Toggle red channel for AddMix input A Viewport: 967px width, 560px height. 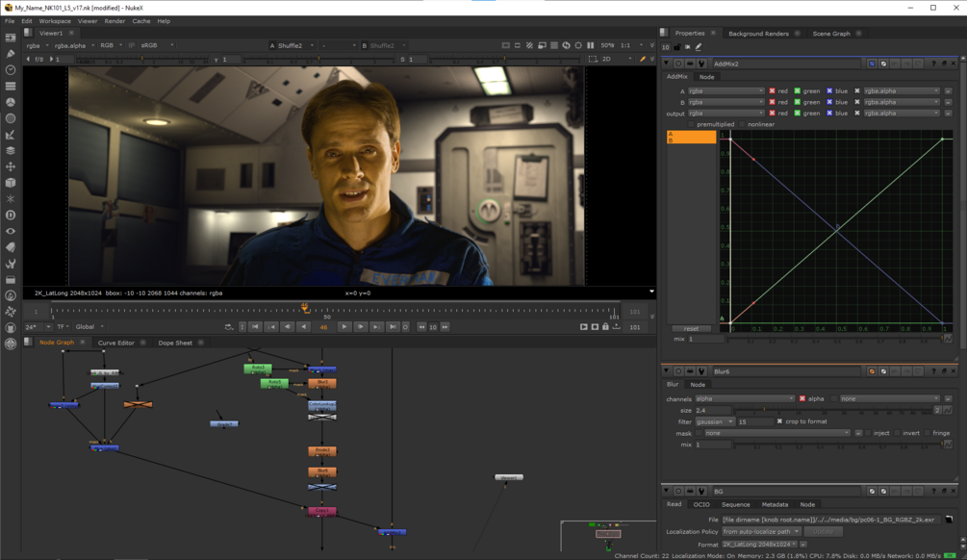coord(772,90)
